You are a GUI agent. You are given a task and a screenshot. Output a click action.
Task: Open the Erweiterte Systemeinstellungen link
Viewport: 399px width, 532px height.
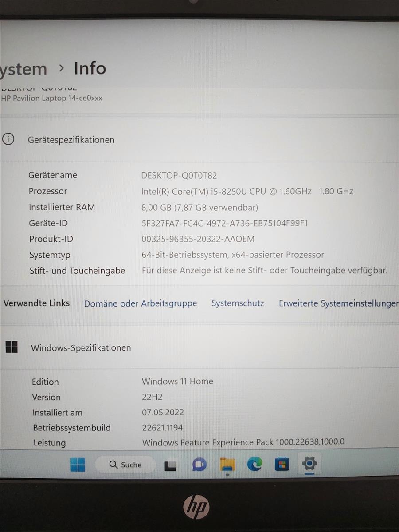coord(338,303)
